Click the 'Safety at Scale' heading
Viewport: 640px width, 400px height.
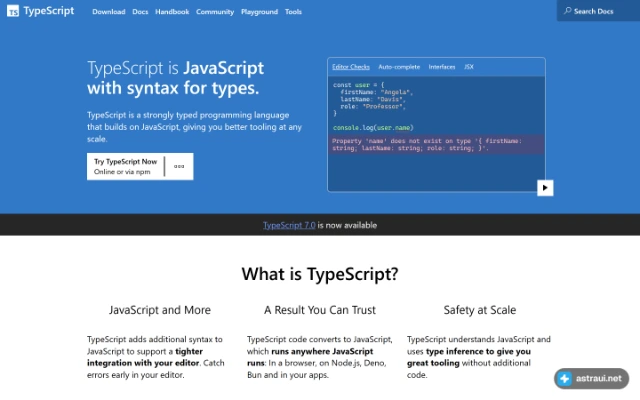point(480,310)
